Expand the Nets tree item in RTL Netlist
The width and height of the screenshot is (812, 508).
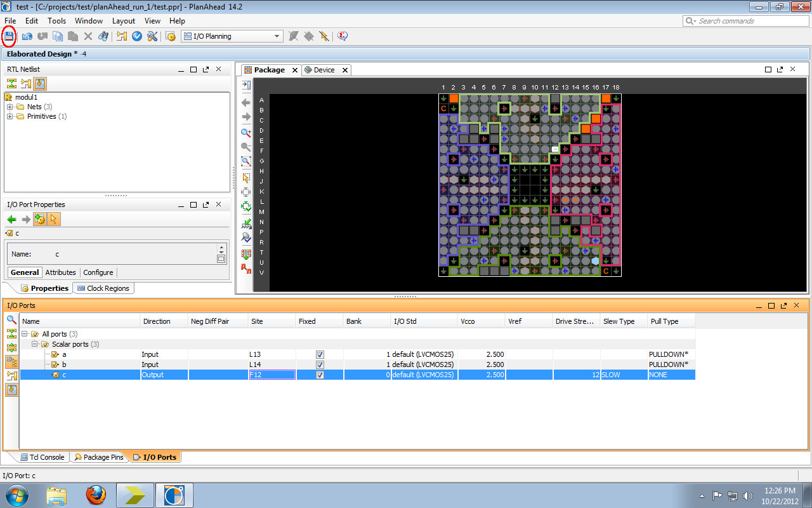pos(11,106)
